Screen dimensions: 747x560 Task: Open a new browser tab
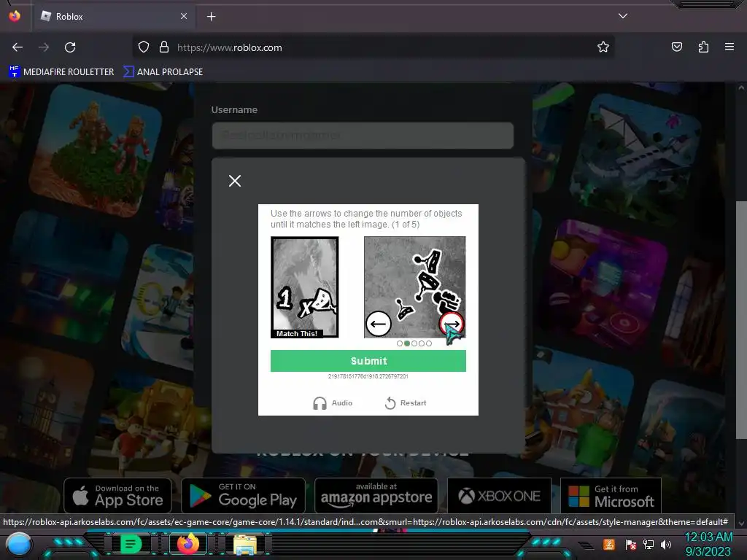click(x=211, y=17)
